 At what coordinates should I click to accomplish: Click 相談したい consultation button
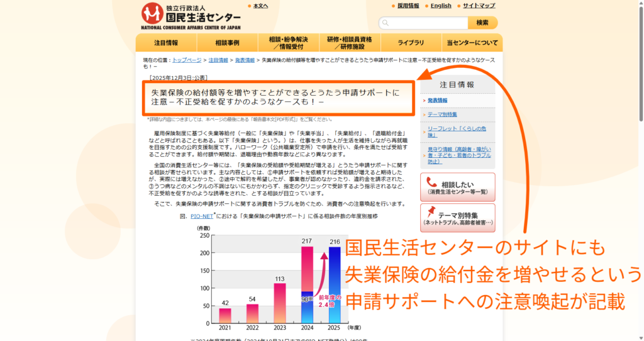tap(458, 187)
